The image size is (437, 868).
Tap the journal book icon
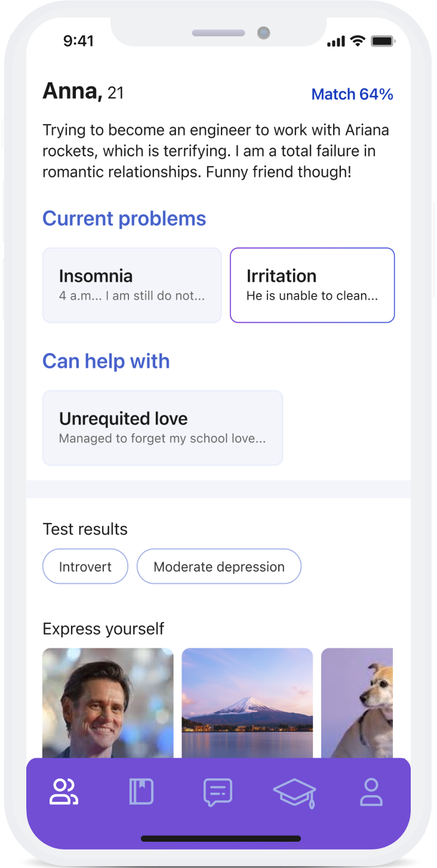tap(141, 792)
